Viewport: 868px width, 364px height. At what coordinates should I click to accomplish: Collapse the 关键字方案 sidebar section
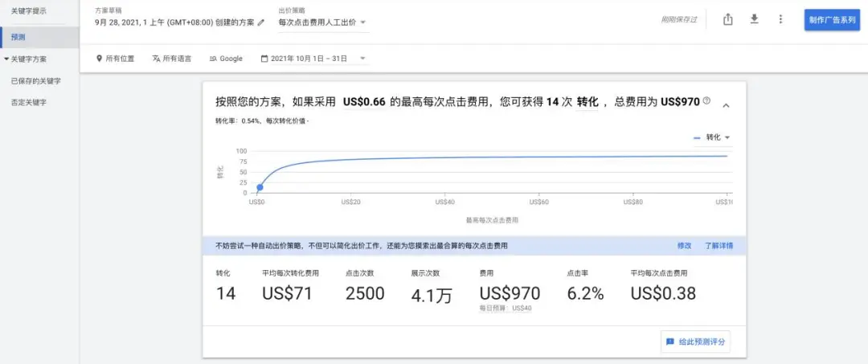pyautogui.click(x=6, y=59)
